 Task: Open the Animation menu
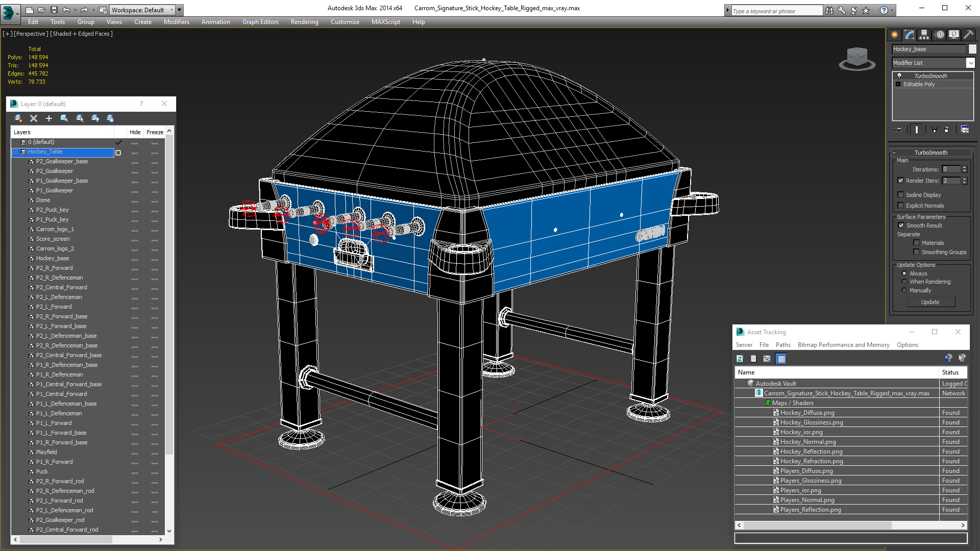point(215,22)
